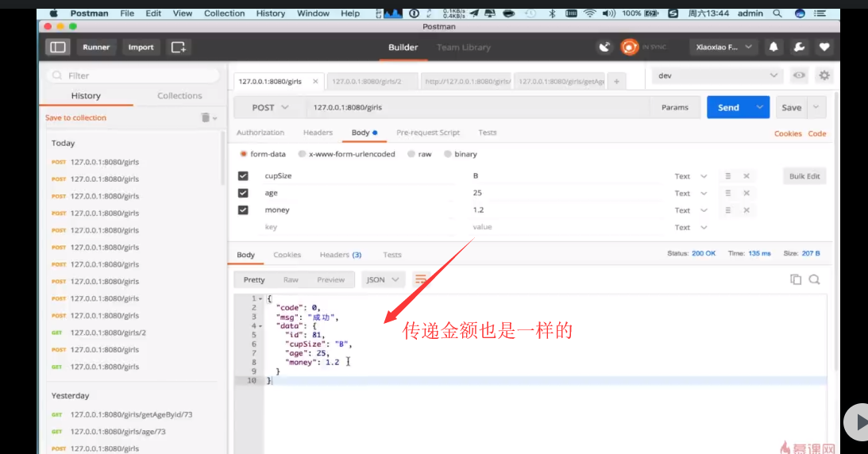The width and height of the screenshot is (868, 454).
Task: Open the Pre-request Script tab
Action: pyautogui.click(x=428, y=133)
